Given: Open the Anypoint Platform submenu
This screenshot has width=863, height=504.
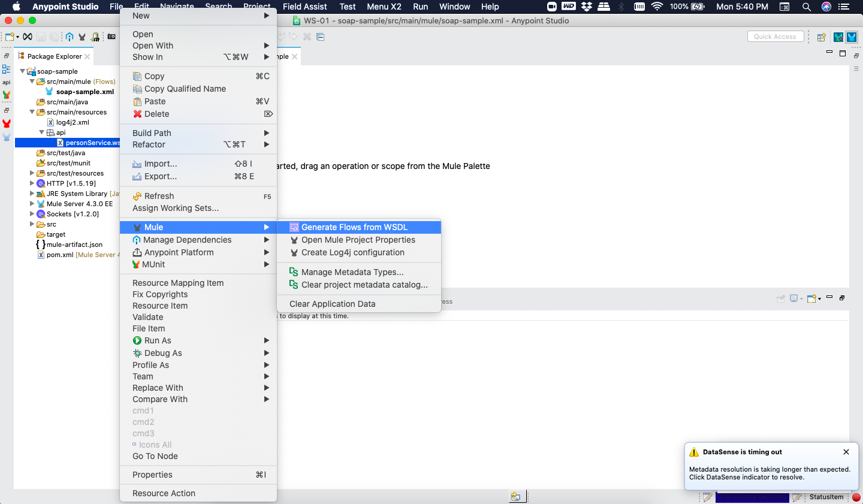Looking at the screenshot, I should coord(198,252).
